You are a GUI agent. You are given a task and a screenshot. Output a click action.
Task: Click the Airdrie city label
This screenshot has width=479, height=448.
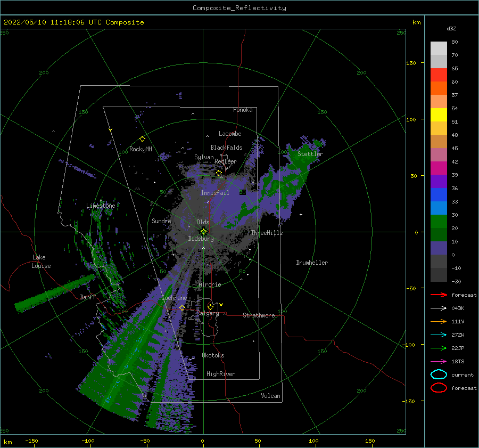tap(210, 284)
